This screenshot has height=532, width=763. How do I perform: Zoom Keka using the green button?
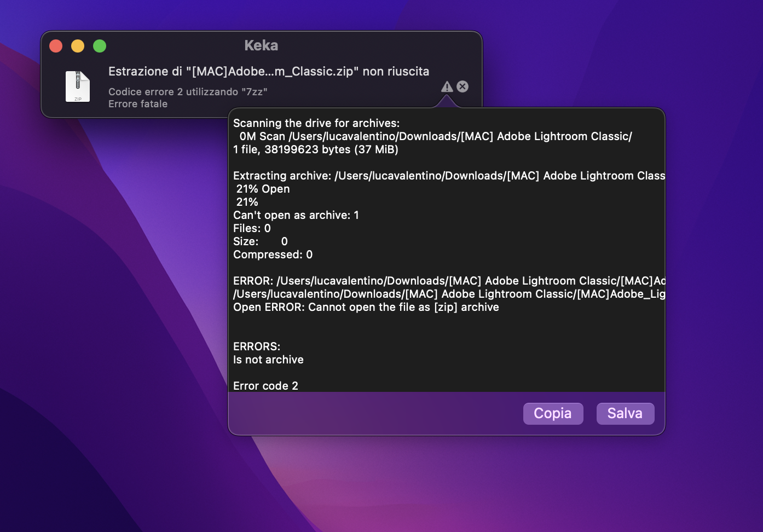100,46
